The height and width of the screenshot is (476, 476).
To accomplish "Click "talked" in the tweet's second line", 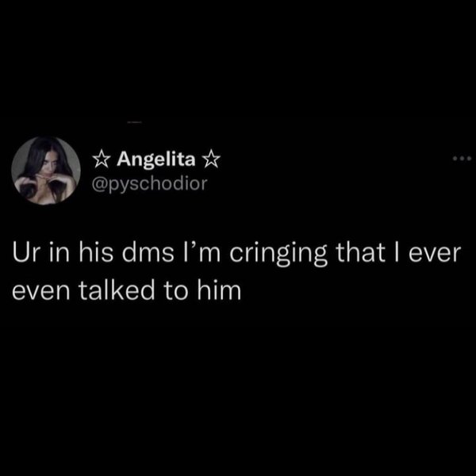I will pos(117,290).
